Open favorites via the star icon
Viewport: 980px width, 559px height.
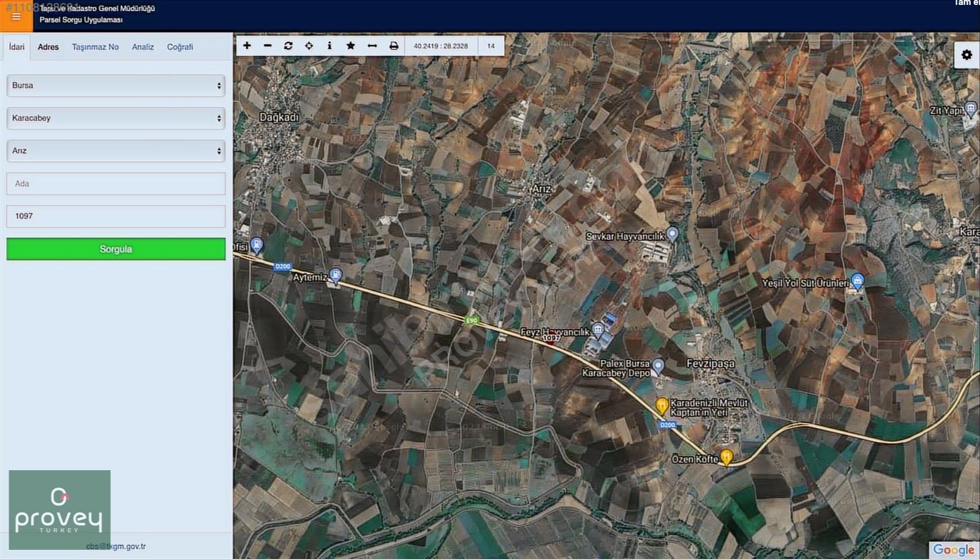(x=350, y=45)
